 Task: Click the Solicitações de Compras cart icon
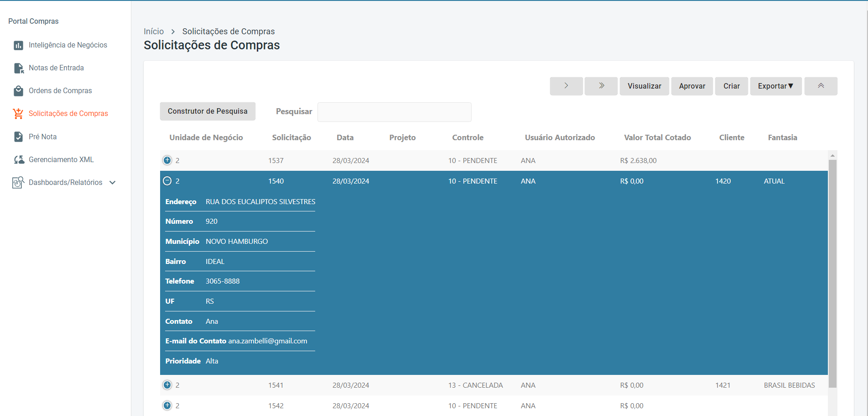click(18, 114)
